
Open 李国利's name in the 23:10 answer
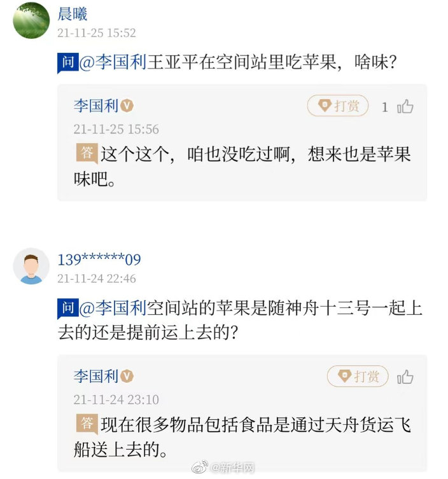tap(96, 377)
